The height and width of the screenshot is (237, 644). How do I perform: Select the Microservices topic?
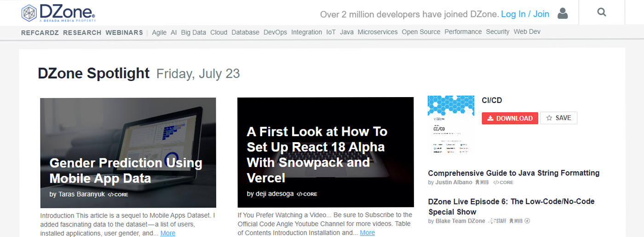tap(377, 32)
